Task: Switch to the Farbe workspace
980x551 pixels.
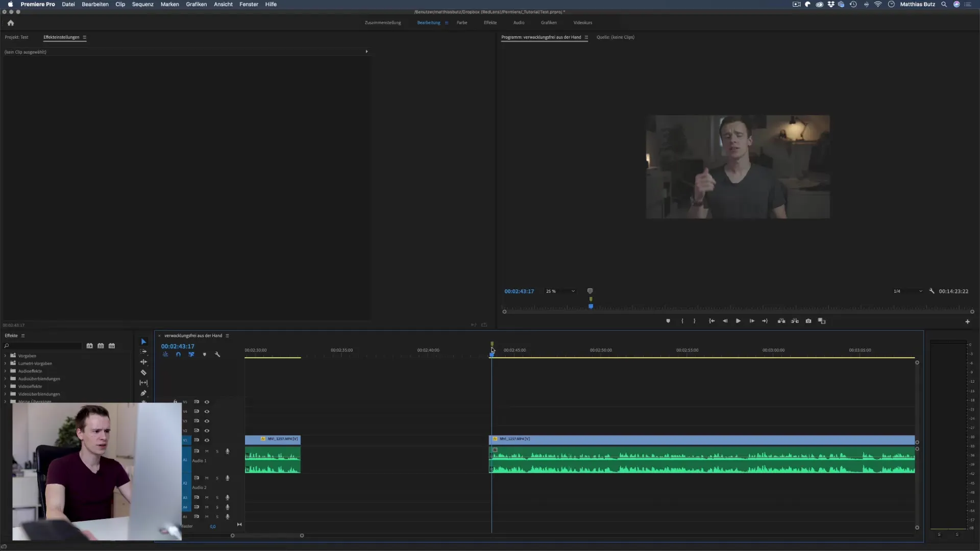Action: pos(462,22)
